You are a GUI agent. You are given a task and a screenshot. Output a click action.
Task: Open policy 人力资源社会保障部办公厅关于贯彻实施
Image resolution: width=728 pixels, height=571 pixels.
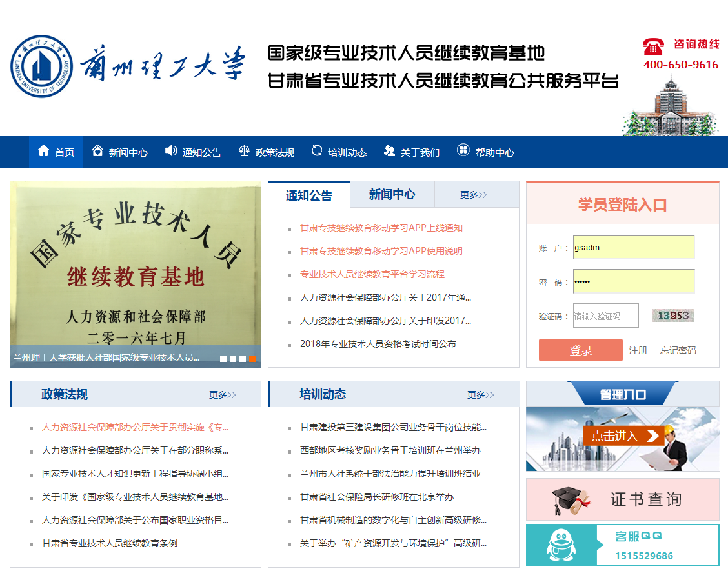click(135, 428)
